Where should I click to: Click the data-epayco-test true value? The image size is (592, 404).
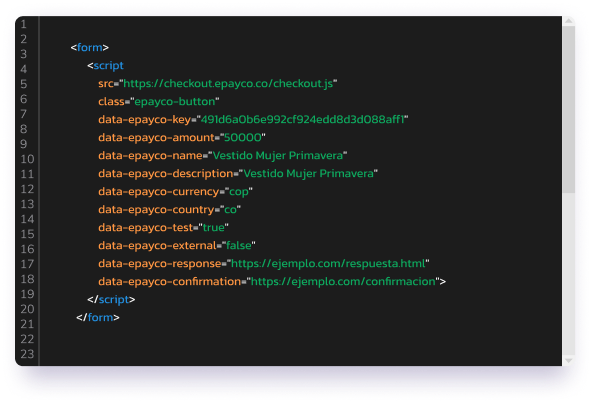(x=214, y=228)
